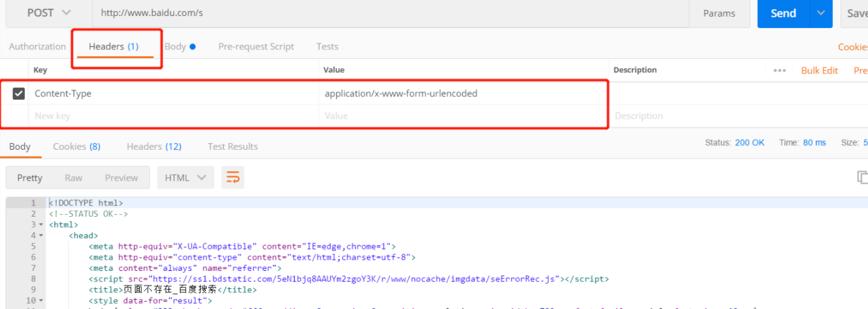Switch to Preview response view

pos(121,178)
